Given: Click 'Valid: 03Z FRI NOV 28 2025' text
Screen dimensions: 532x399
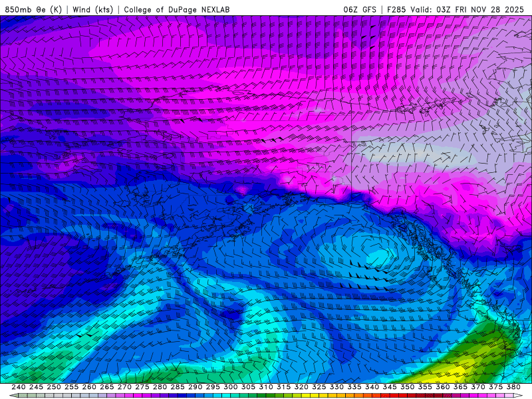Looking at the screenshot, I should [467, 9].
